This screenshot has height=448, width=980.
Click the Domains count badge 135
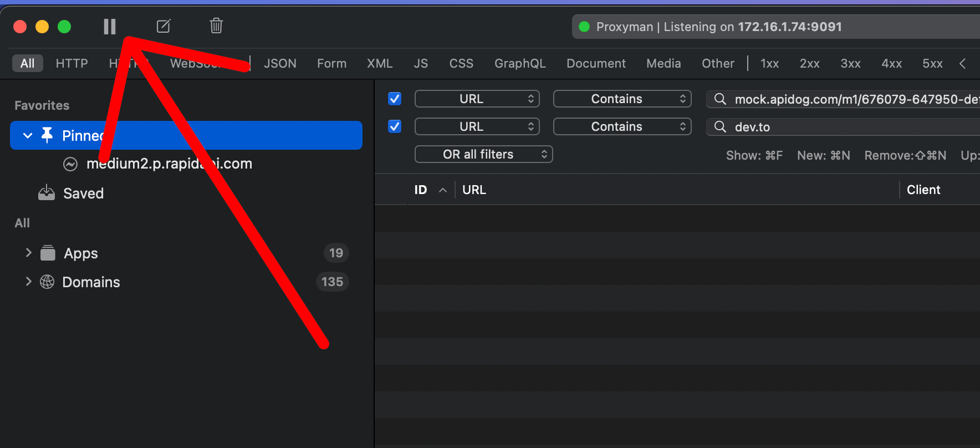click(x=332, y=282)
